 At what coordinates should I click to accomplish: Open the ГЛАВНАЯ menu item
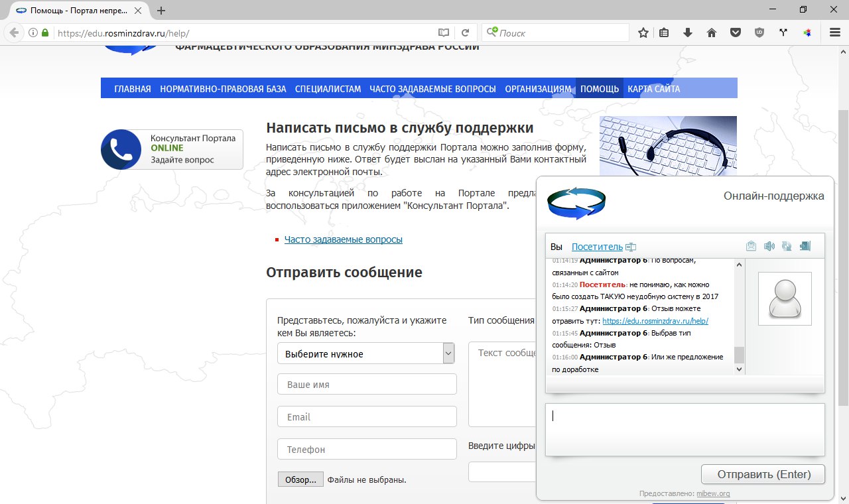(x=133, y=89)
